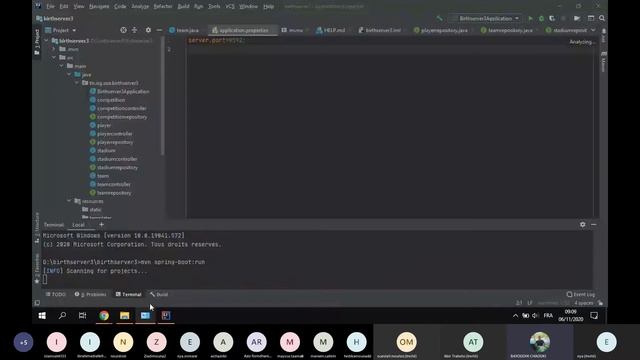Viewport: 640px width, 360px height.
Task: Open the VCS menu
Action: [230, 7]
